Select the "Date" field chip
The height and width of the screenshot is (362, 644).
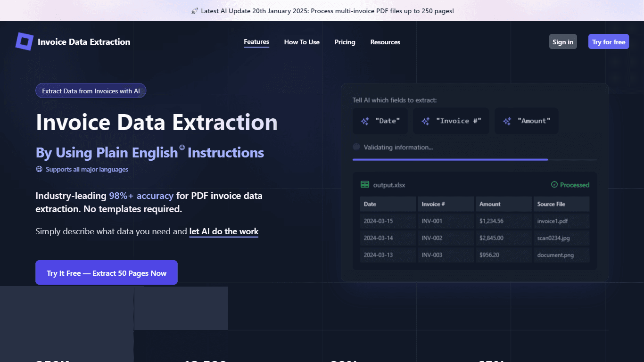(x=381, y=121)
